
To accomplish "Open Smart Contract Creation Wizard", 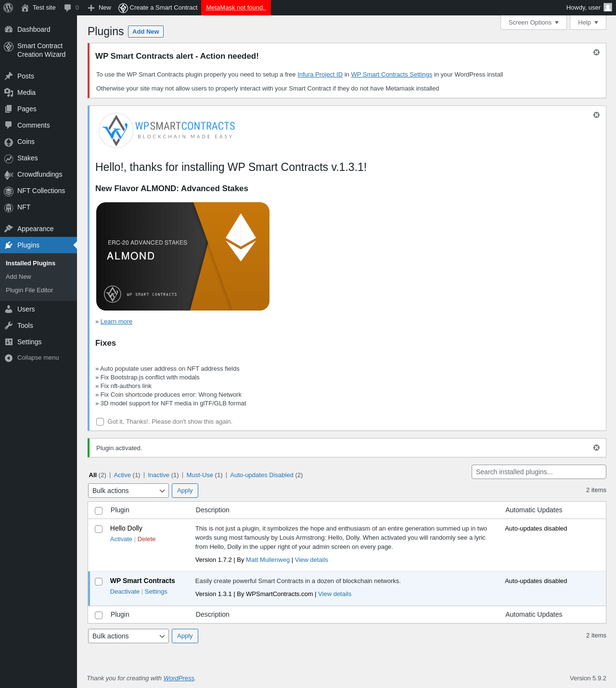I will [x=38, y=50].
